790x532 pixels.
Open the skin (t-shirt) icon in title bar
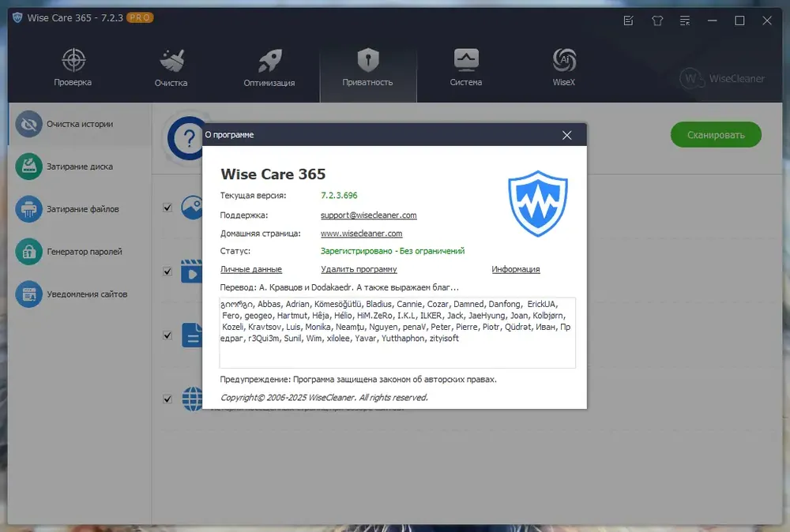pyautogui.click(x=657, y=21)
